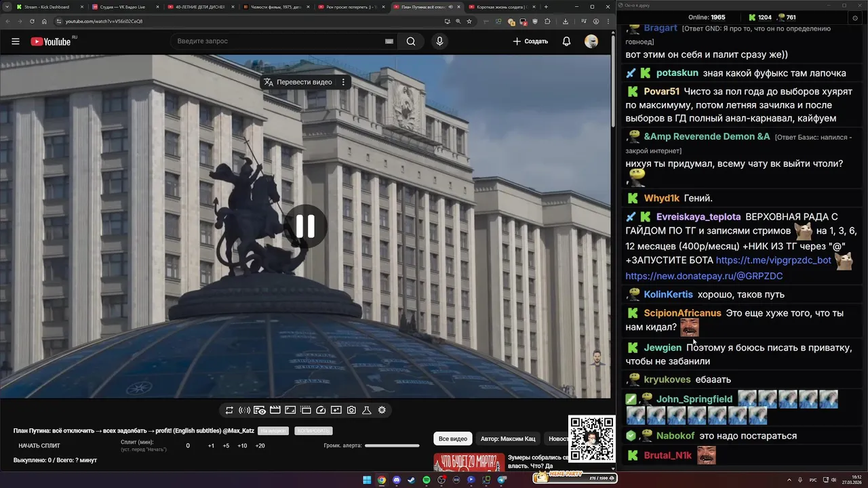Click the dashed-window icon in player toolbar
Viewport: 868px width, 488px height.
(x=306, y=410)
